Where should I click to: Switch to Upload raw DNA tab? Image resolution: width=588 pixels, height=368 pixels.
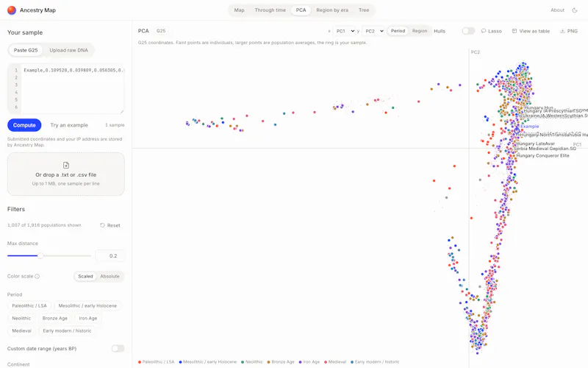click(x=68, y=50)
